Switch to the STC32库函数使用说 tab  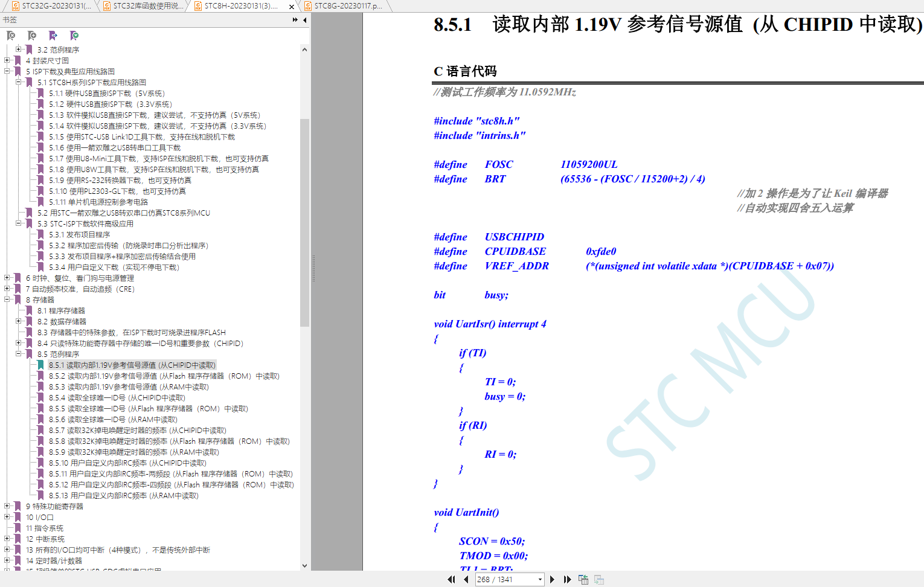(143, 6)
